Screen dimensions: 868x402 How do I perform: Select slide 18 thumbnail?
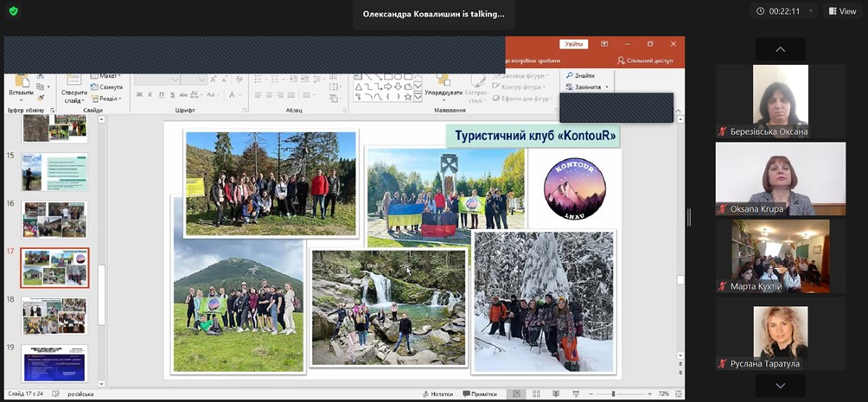point(54,316)
